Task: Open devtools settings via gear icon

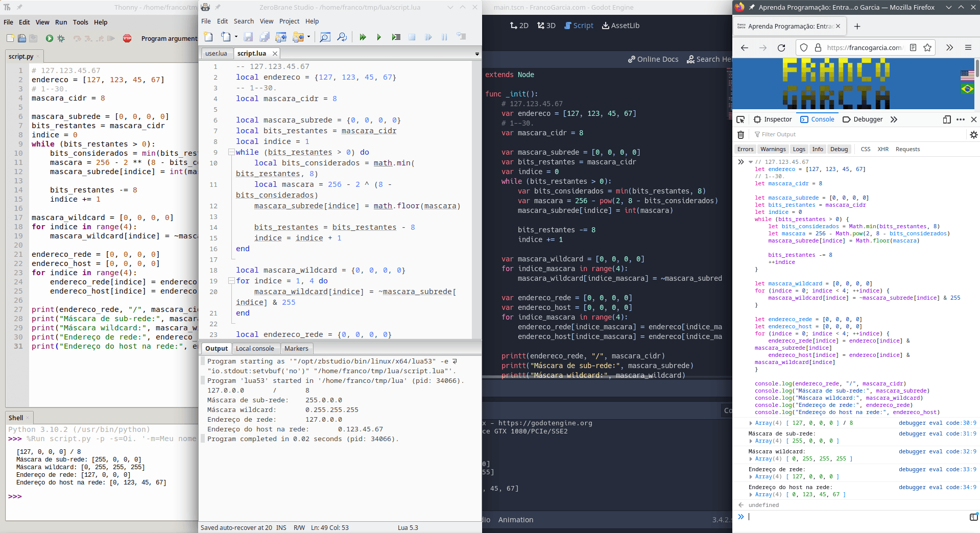Action: click(x=973, y=134)
